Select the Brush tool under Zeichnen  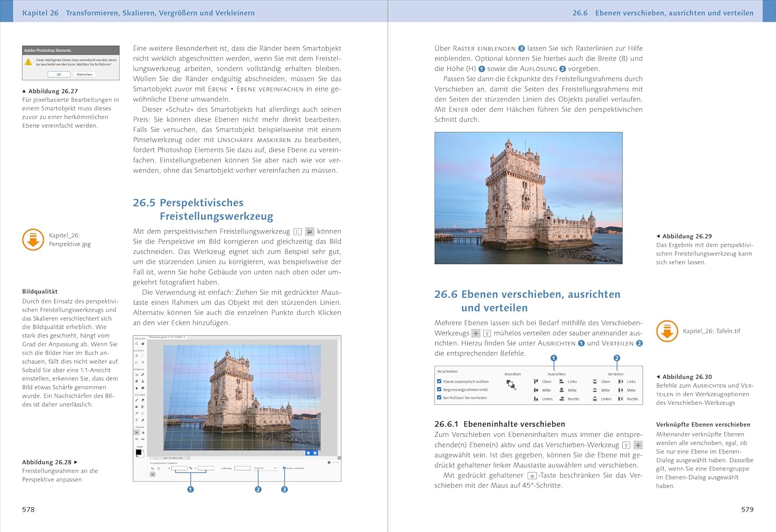(137, 400)
